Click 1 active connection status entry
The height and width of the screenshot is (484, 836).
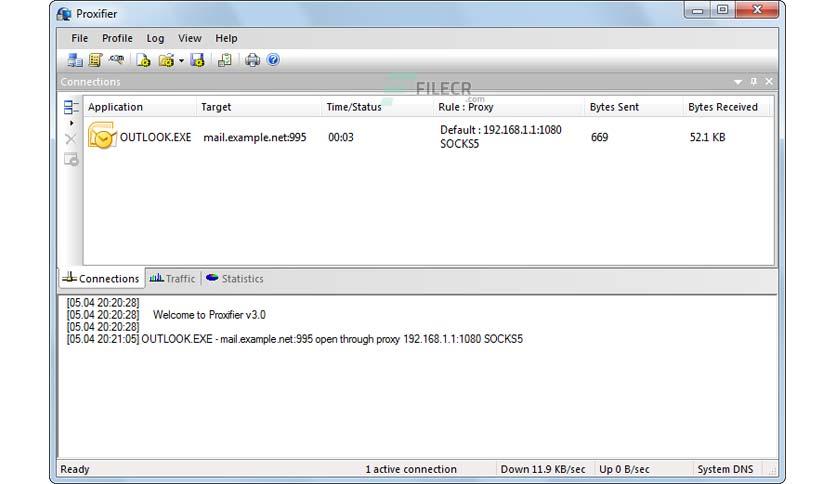pos(411,469)
